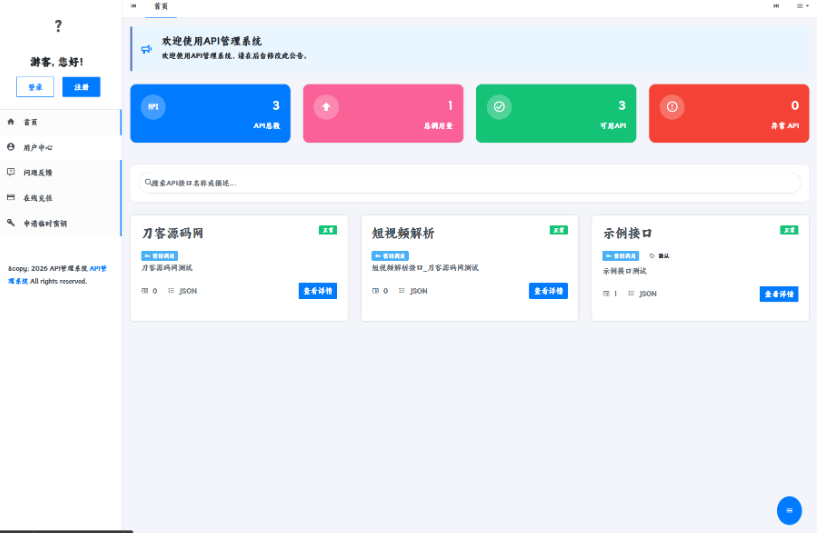The height and width of the screenshot is (533, 817).
Task: Click the 欢迎使用API管理系统 announcement heading
Action: pos(212,41)
